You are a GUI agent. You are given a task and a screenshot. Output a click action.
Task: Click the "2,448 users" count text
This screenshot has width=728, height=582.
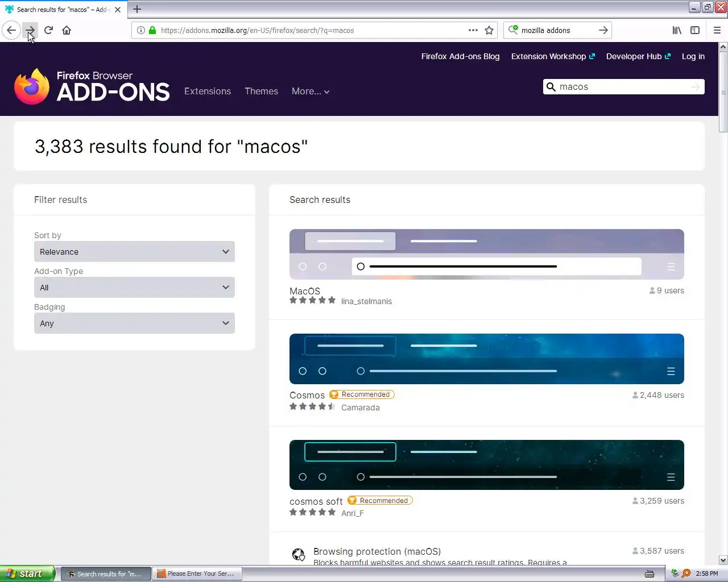[x=662, y=395]
